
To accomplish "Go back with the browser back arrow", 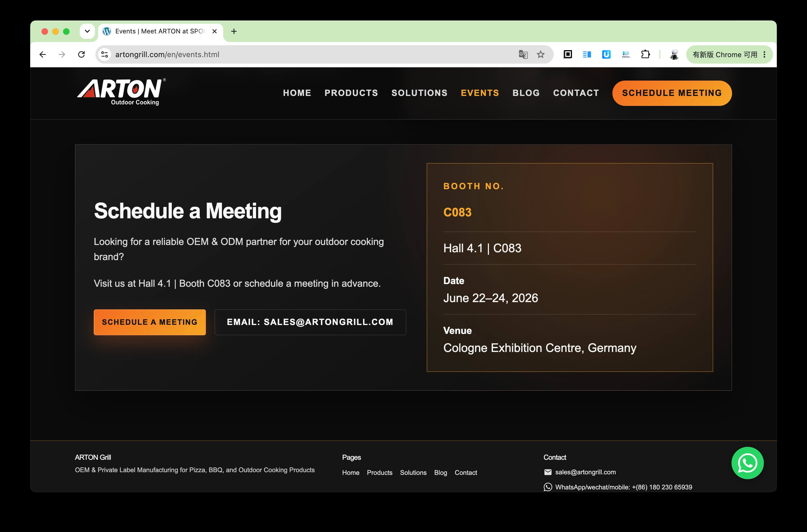I will tap(42, 54).
